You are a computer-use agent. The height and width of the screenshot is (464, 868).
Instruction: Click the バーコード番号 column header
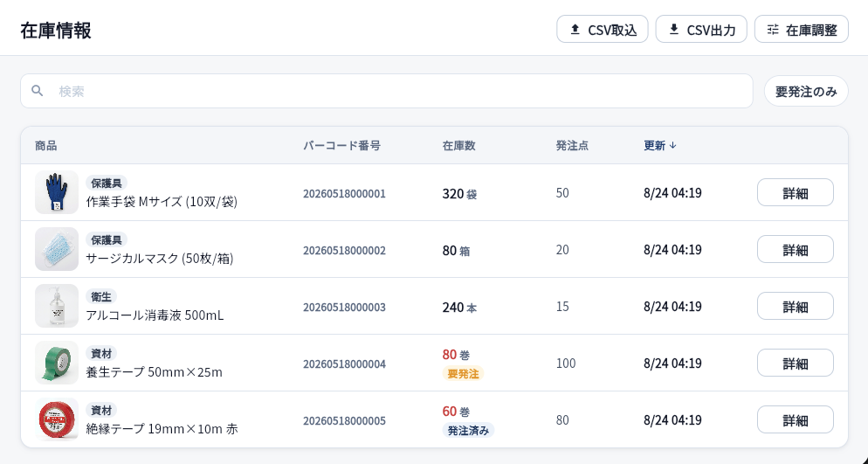point(342,146)
